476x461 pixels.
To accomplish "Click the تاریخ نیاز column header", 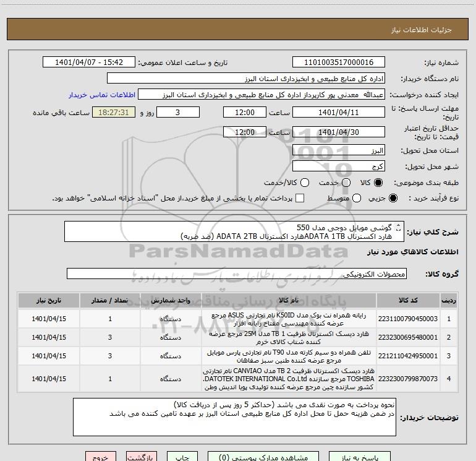I will point(49,300).
